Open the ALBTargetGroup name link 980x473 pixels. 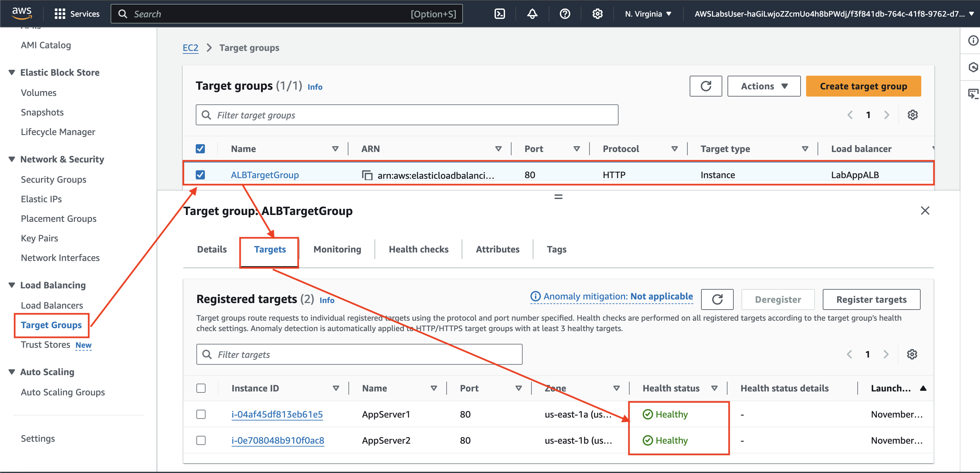point(265,175)
